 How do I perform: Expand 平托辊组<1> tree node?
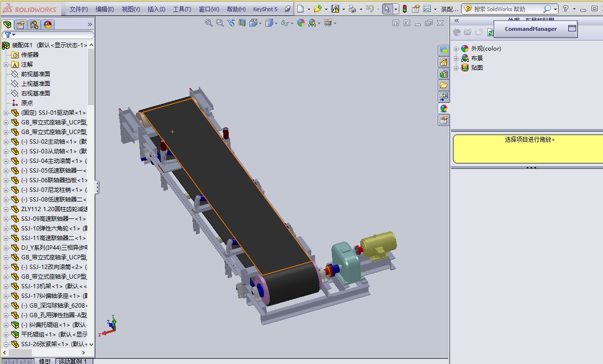[x=6, y=334]
